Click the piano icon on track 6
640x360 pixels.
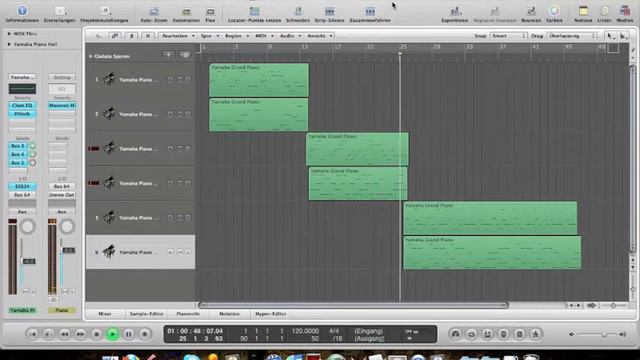pyautogui.click(x=109, y=252)
